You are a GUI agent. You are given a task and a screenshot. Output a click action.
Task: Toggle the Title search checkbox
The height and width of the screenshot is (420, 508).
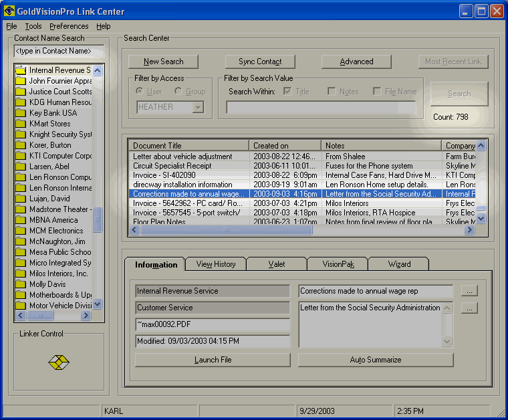(x=287, y=92)
